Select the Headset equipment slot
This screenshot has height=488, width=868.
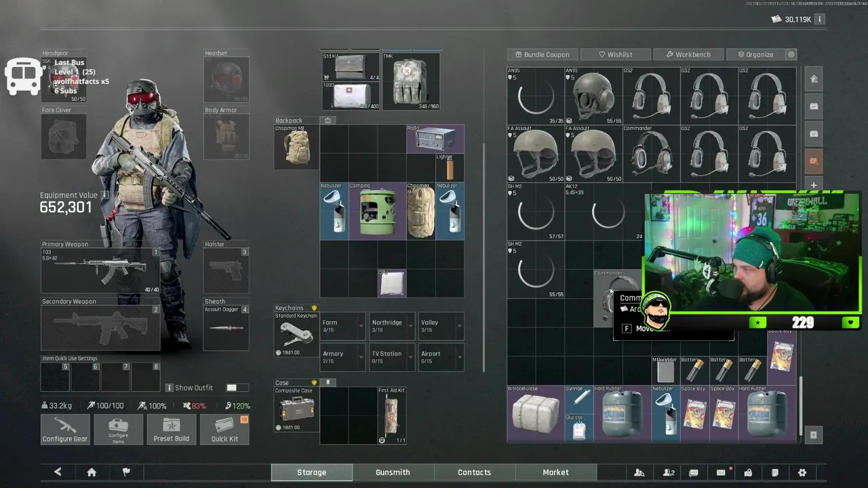(x=226, y=80)
